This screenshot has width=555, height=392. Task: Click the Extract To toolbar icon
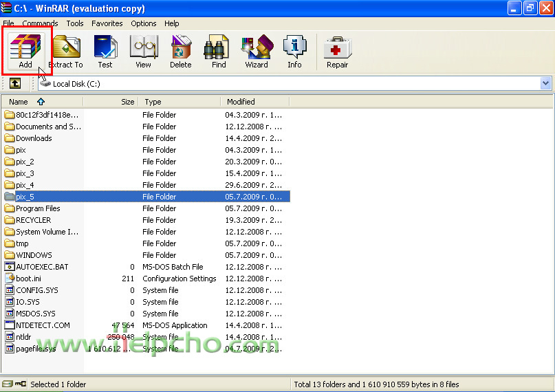point(66,52)
